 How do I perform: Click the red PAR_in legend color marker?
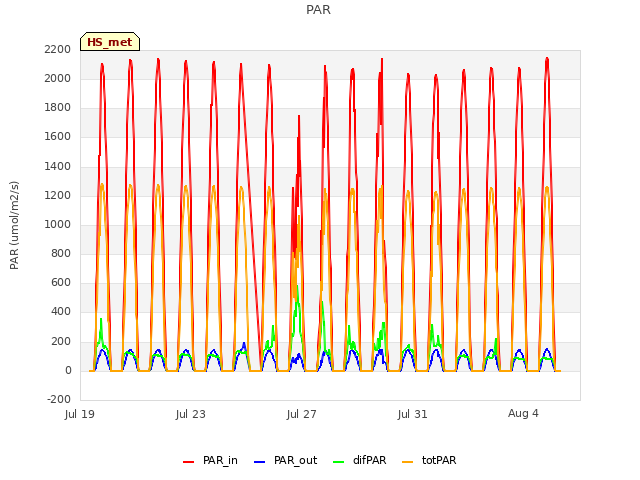pos(188,461)
